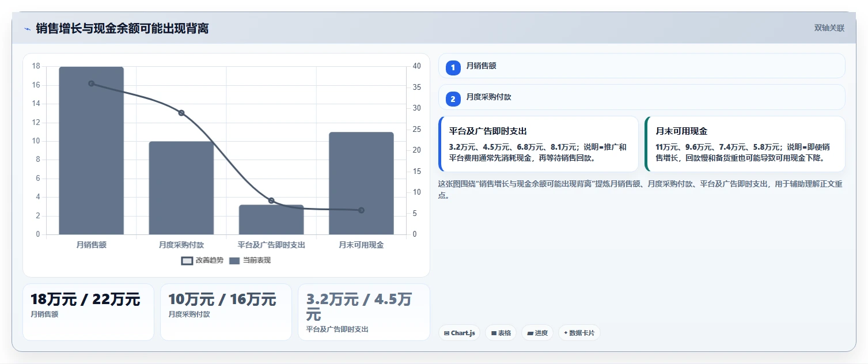Click the icon inside the Chart.js tag
This screenshot has height=364, width=868.
446,333
